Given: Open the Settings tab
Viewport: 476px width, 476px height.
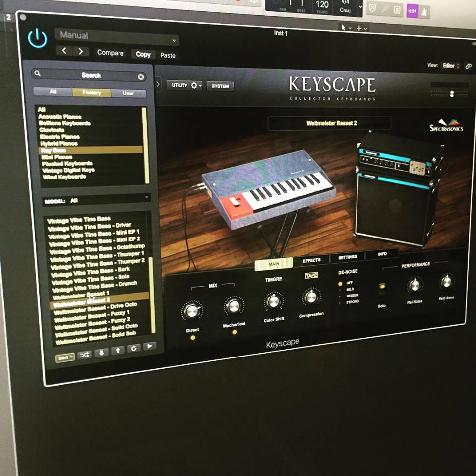Looking at the screenshot, I should click(x=348, y=257).
